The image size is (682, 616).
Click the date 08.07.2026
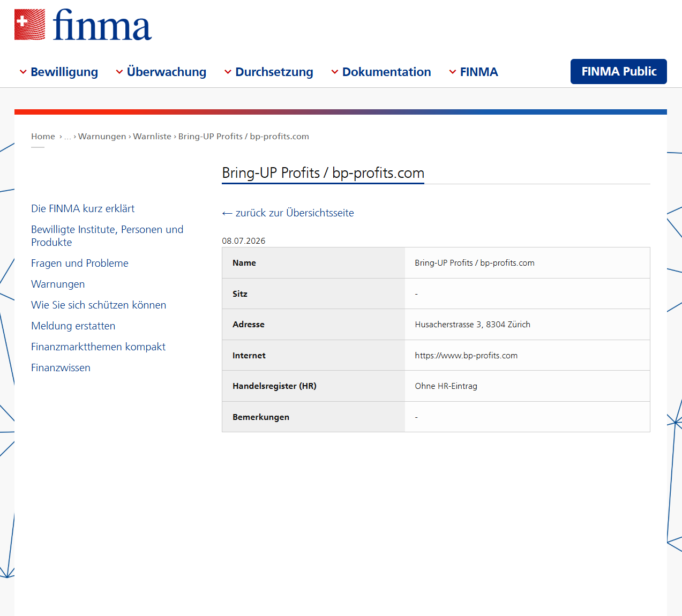(x=244, y=241)
